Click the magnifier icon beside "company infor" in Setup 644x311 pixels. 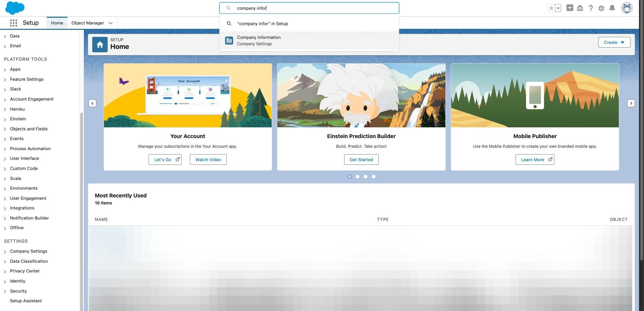tap(229, 23)
